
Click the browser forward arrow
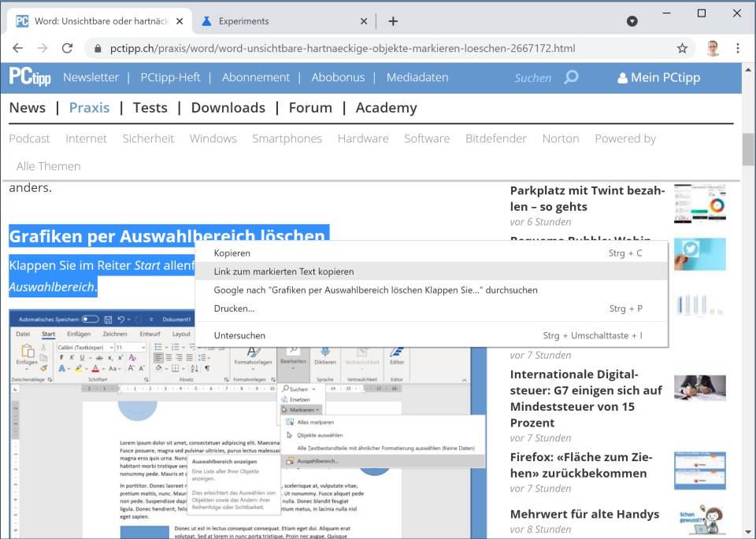coord(43,48)
